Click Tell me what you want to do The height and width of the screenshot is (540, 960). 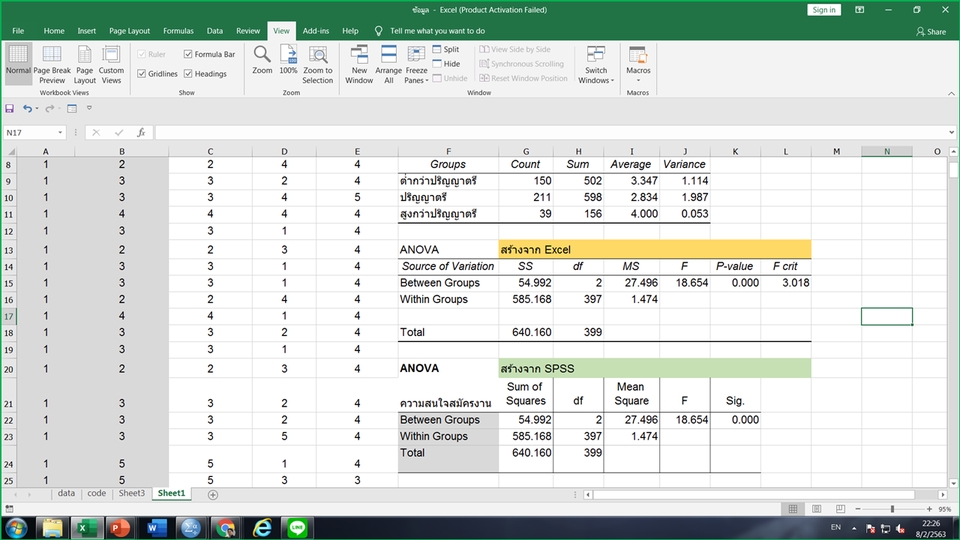437,31
